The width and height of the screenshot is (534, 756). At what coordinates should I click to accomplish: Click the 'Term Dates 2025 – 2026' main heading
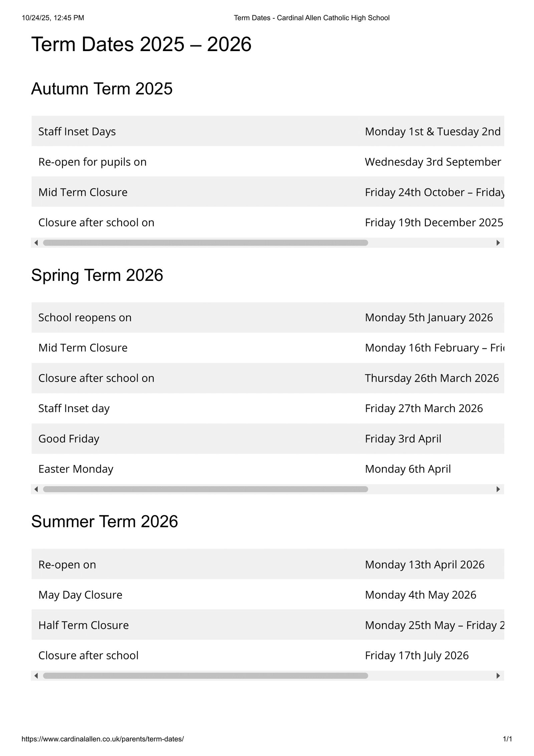(x=141, y=44)
